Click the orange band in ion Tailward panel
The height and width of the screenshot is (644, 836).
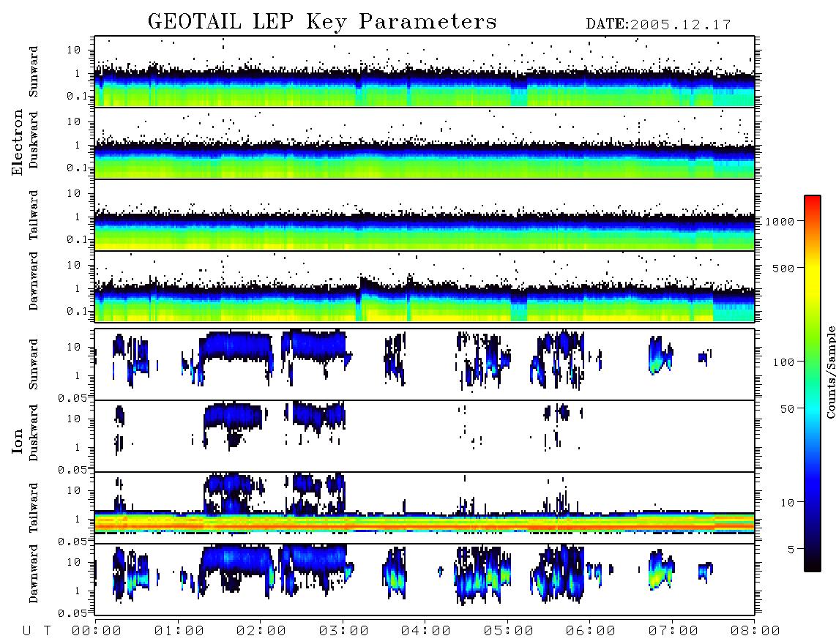425,525
